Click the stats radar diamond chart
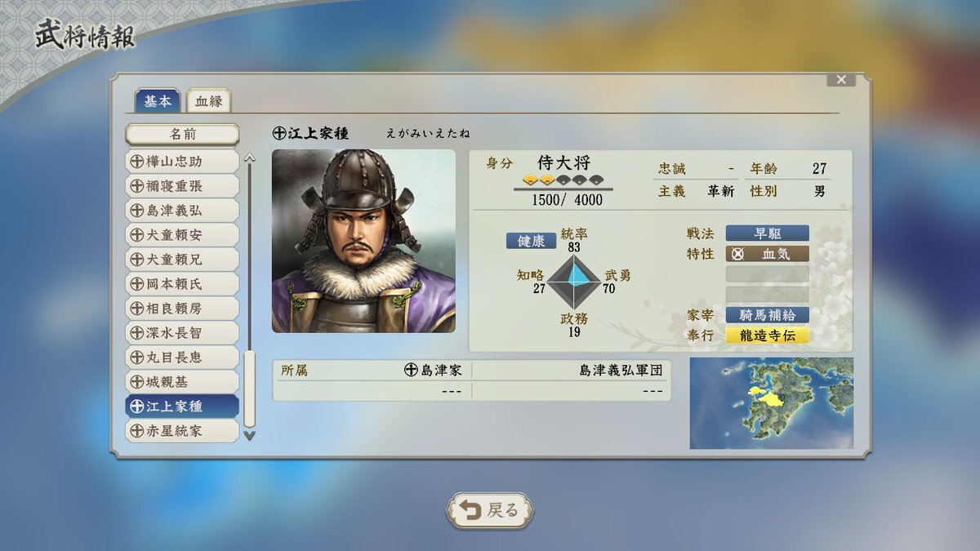Screen dimensions: 980x551 coord(573,279)
